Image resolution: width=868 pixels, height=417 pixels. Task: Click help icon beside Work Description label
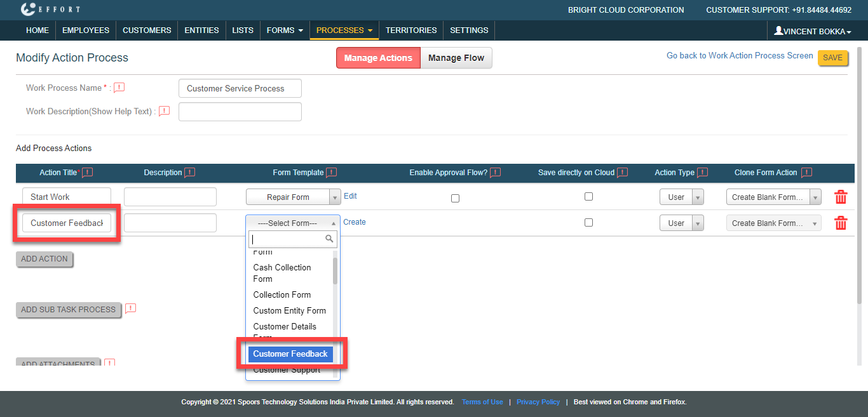[164, 111]
